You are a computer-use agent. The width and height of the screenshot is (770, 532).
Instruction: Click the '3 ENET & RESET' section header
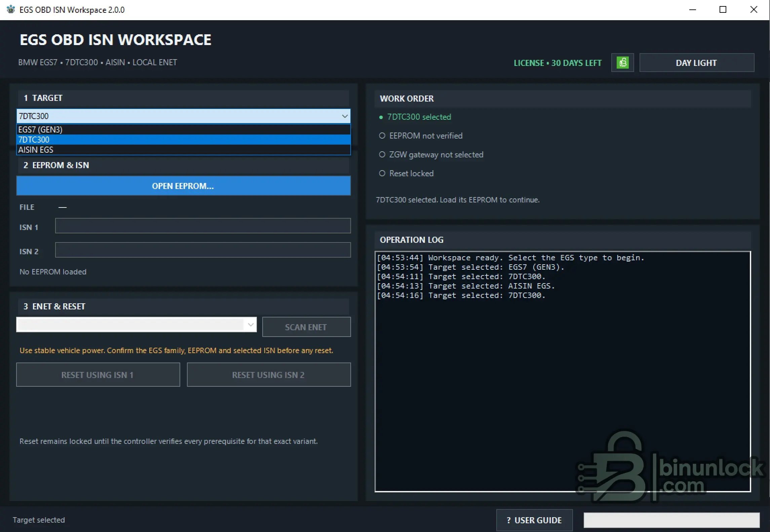coord(183,307)
